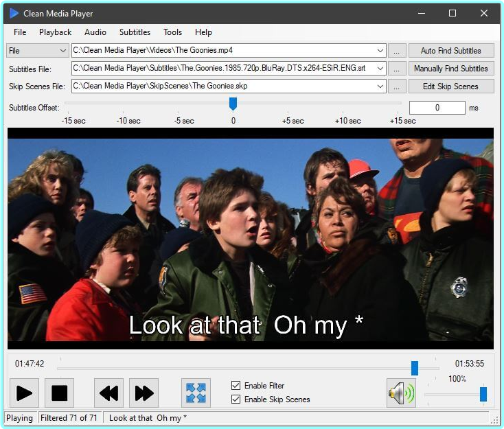Screen dimensions: 504x429
Task: Expand the video file path dropdown
Action: pos(380,51)
